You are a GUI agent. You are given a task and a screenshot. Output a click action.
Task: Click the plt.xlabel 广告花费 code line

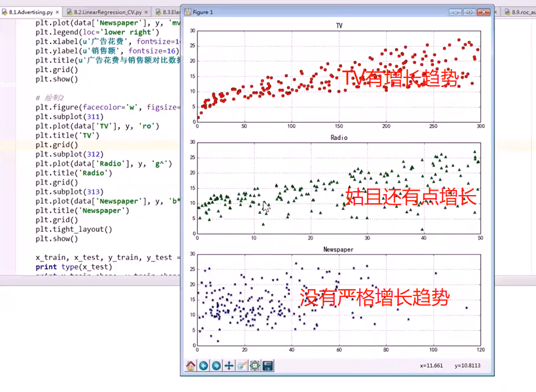108,42
